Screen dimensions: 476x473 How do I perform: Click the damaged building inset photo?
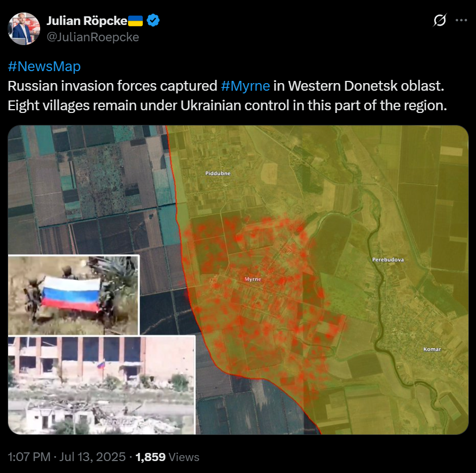click(101, 385)
